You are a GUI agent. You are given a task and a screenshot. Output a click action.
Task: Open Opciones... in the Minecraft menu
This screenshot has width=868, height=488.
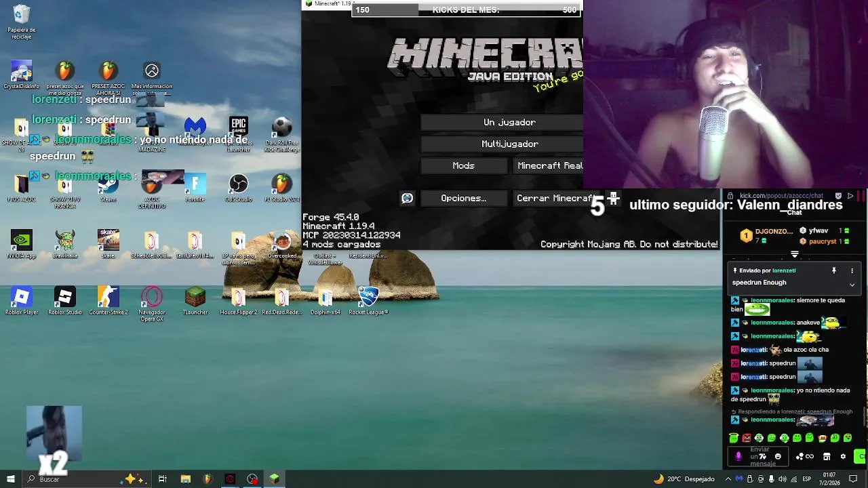[x=463, y=198]
